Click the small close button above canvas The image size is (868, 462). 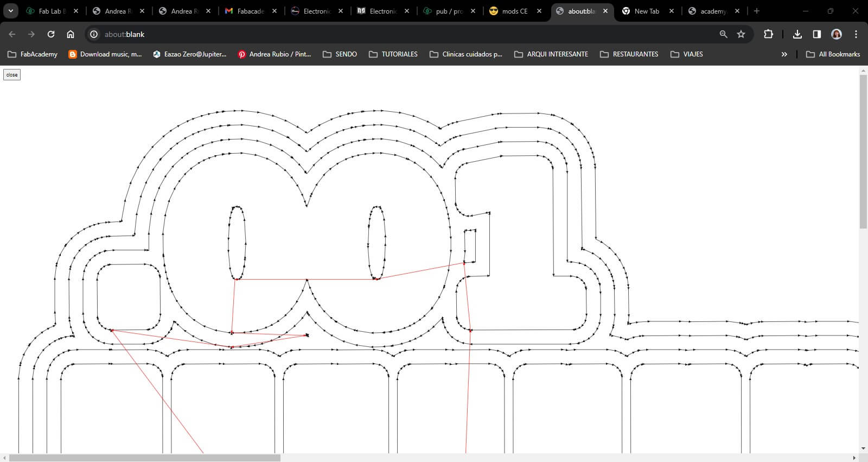12,75
